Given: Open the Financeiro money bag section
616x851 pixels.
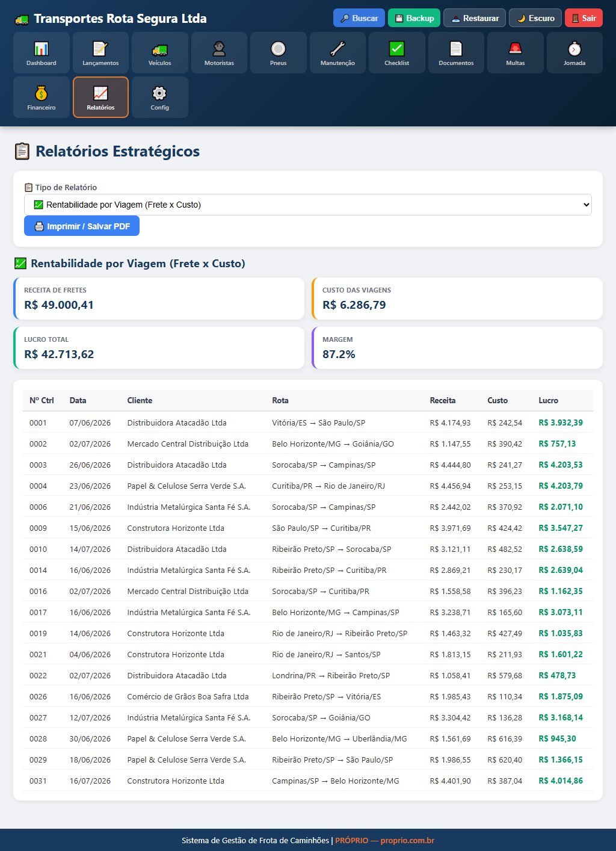Looking at the screenshot, I should tap(42, 97).
